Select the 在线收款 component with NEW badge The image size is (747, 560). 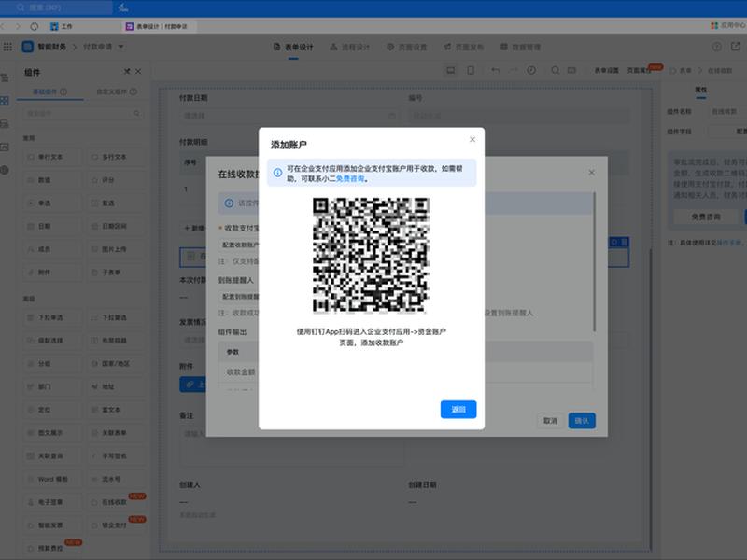pyautogui.click(x=116, y=502)
